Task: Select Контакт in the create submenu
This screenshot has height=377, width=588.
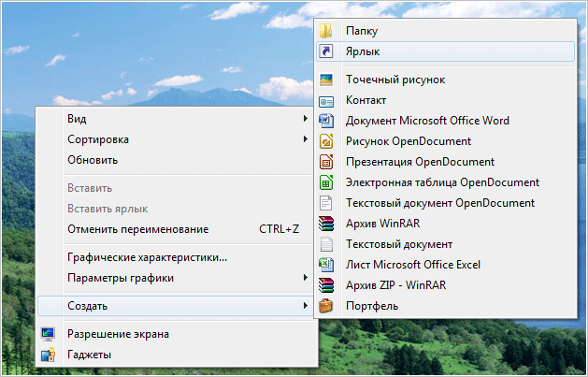Action: coord(446,100)
